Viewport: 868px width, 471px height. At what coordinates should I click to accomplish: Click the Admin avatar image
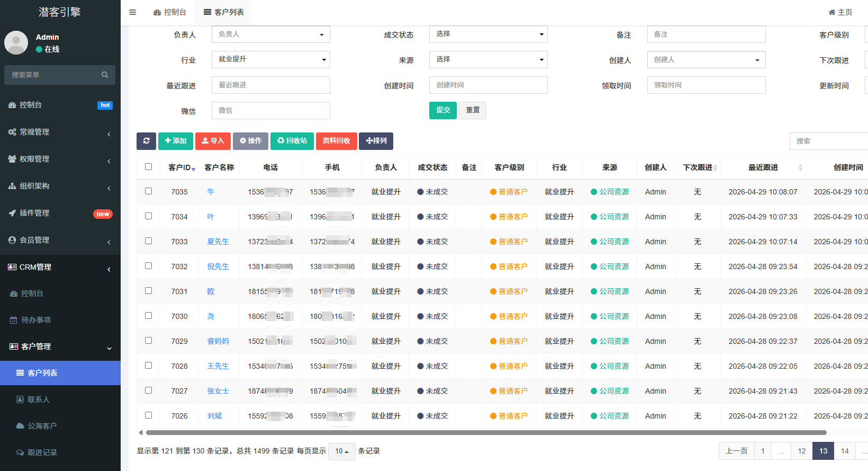(x=16, y=42)
